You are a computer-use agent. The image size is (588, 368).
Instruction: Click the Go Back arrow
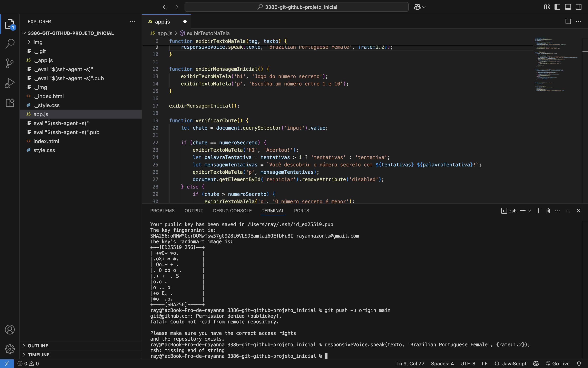165,7
